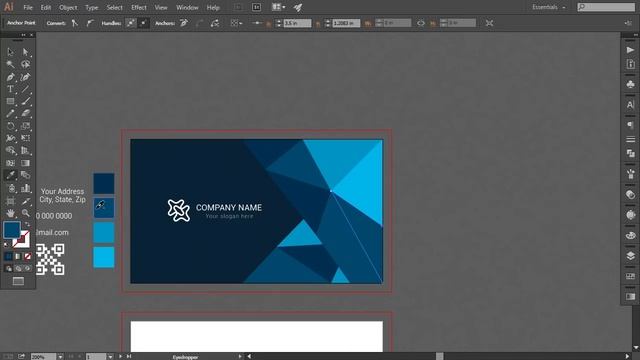Select the Rotate tool
Screen dimensions: 640x360
[10, 126]
